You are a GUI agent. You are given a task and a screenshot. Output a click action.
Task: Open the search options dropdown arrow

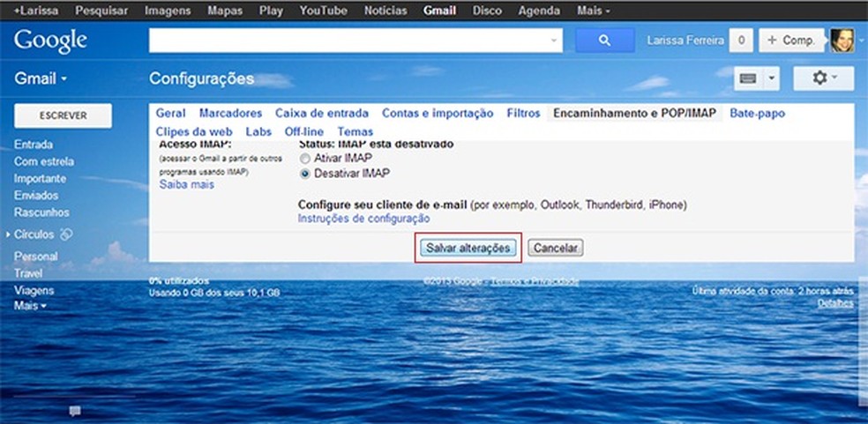(x=554, y=41)
